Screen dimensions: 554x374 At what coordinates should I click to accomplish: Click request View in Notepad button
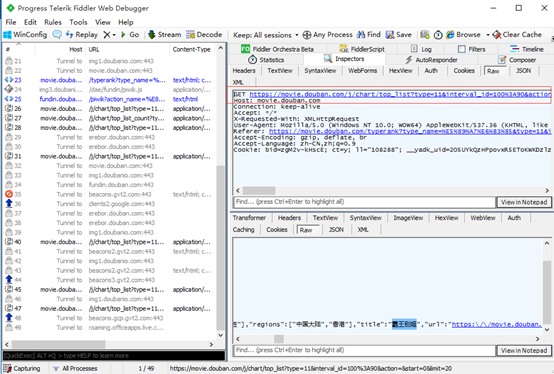[524, 202]
